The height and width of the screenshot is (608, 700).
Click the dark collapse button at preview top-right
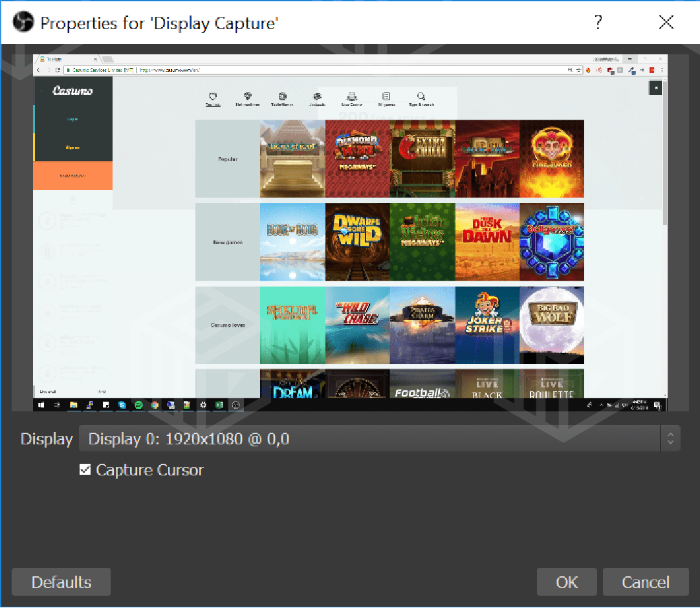click(x=656, y=88)
